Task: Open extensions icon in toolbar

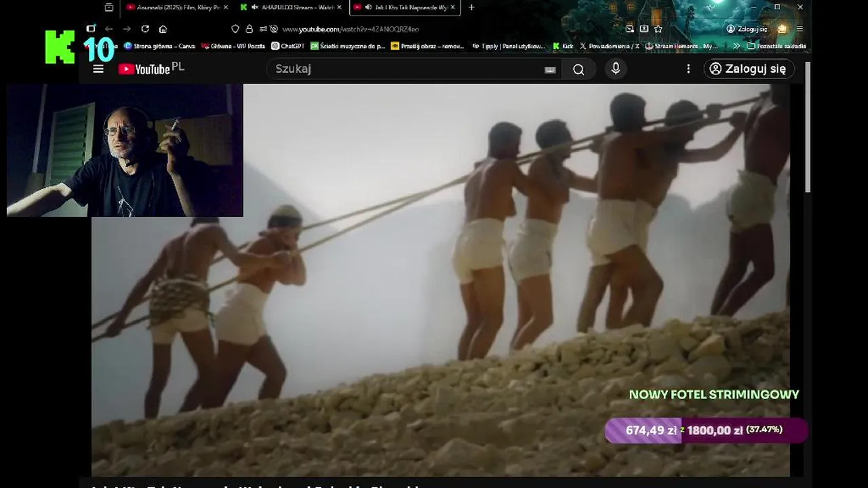Action: pyautogui.click(x=782, y=29)
